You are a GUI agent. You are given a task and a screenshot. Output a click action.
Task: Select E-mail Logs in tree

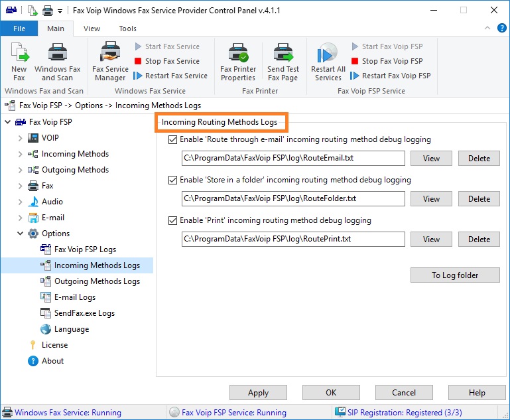(x=68, y=297)
